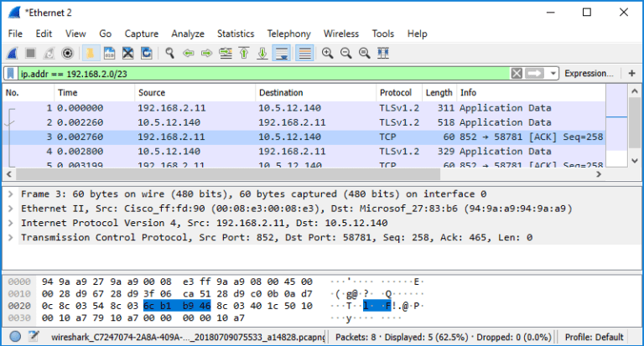Go to a specified packet icon
This screenshot has width=644, height=346.
point(226,54)
